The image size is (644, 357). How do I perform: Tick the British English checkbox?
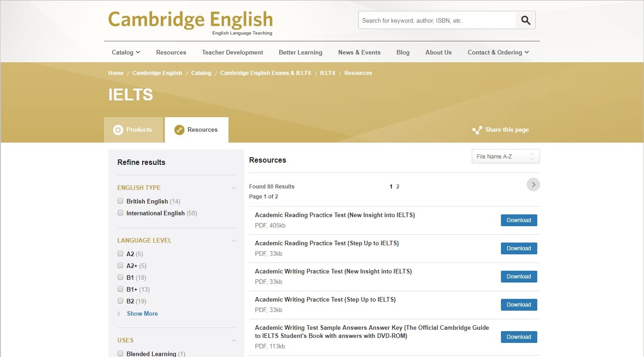click(x=120, y=201)
